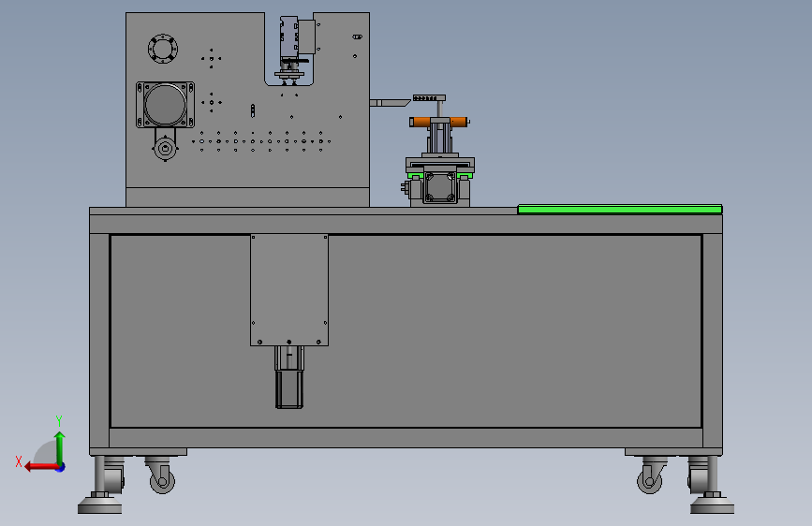
Task: Select the left leveling foot pad
Action: point(99,505)
